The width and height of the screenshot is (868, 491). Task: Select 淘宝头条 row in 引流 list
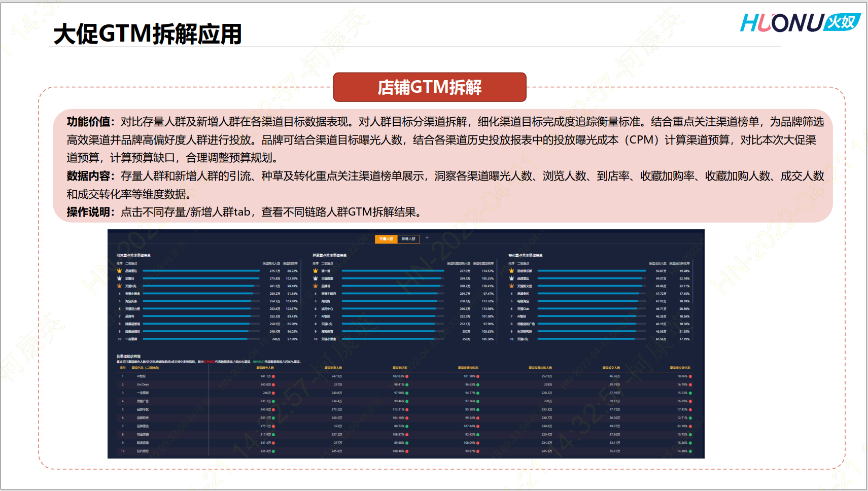click(x=207, y=301)
